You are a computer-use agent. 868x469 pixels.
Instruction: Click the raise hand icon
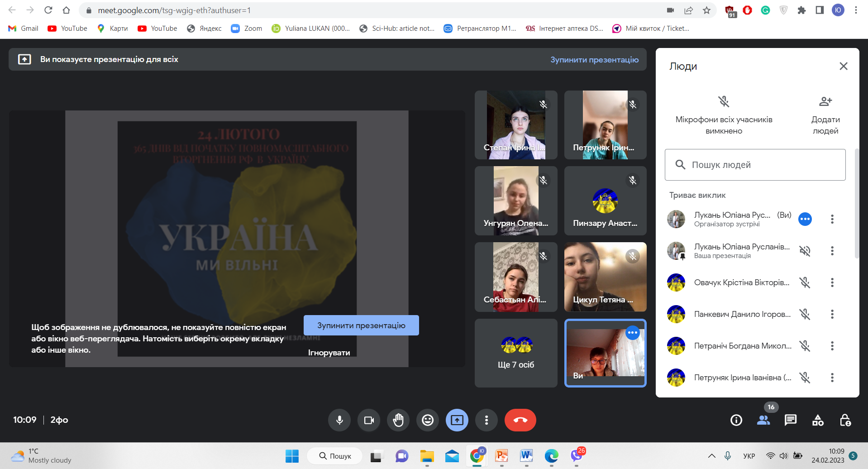(398, 420)
